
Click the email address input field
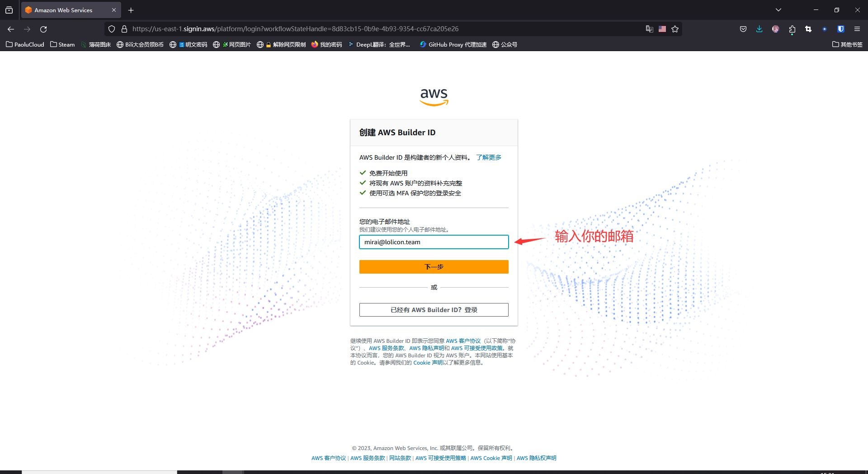tap(434, 242)
